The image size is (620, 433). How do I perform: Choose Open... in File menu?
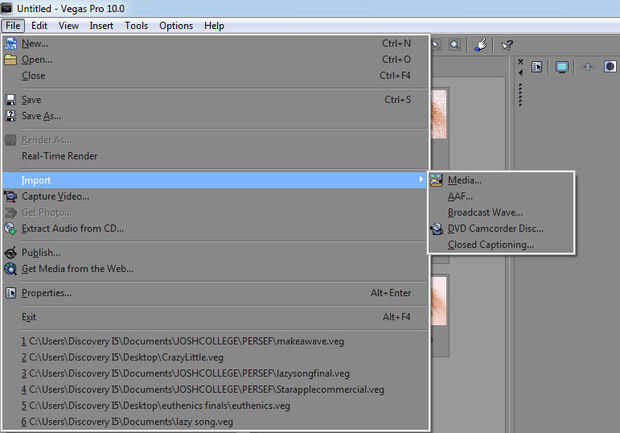point(215,60)
